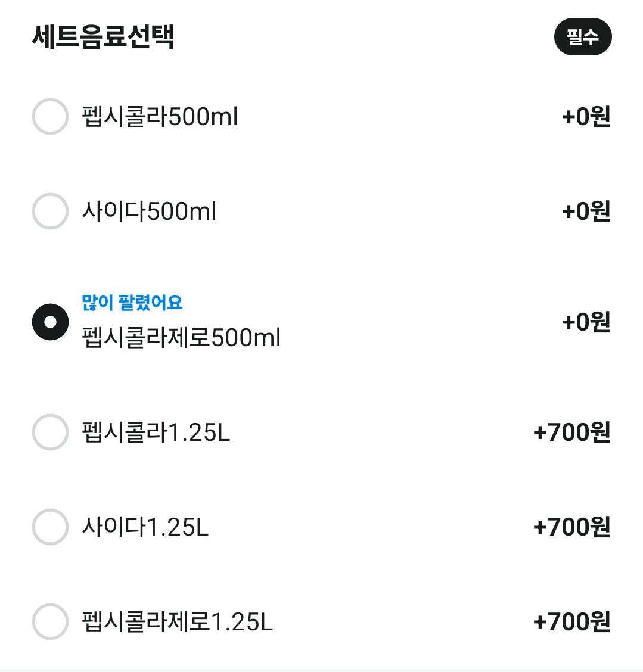This screenshot has height=672, width=643.
Task: Click +700원 price beside 펩시콜라제로1.25L
Action: coord(572,622)
